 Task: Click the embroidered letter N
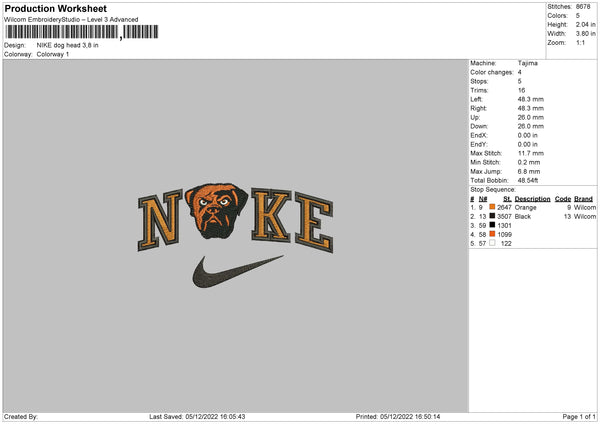click(160, 220)
